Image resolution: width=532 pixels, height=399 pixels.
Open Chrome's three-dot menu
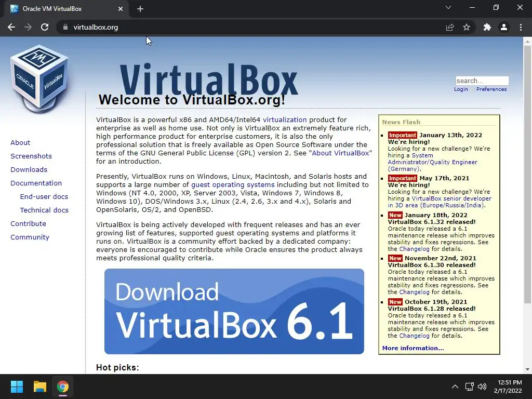click(521, 27)
